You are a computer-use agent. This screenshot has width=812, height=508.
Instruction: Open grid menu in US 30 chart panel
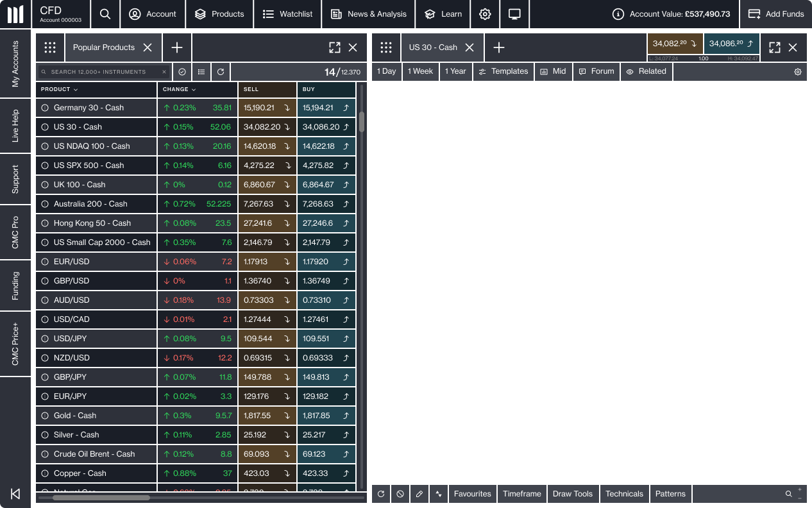pyautogui.click(x=385, y=47)
